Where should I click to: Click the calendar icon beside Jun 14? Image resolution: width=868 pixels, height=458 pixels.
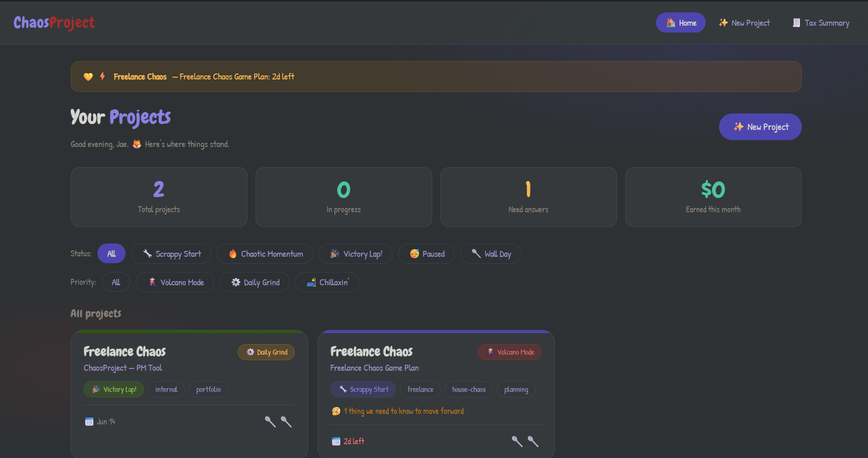(89, 422)
